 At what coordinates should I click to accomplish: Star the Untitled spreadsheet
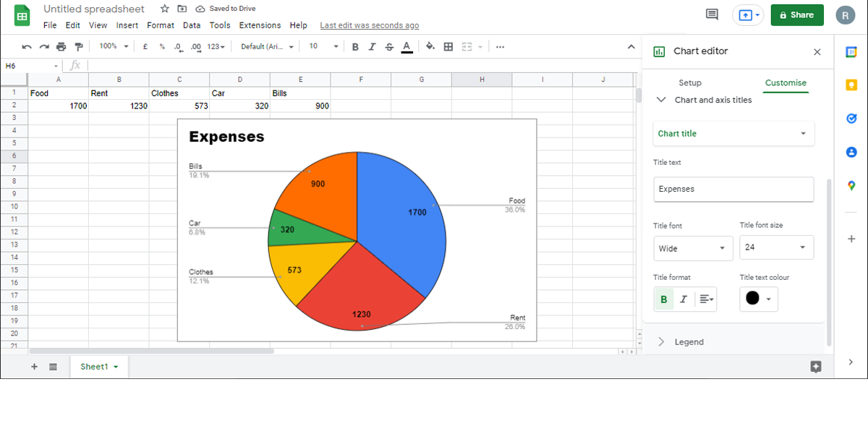click(x=165, y=9)
